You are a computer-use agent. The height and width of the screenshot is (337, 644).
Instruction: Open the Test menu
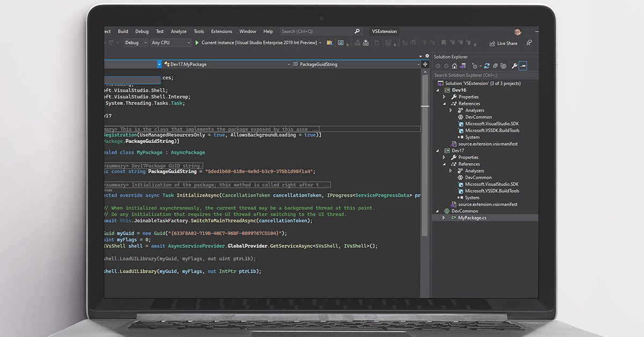160,32
